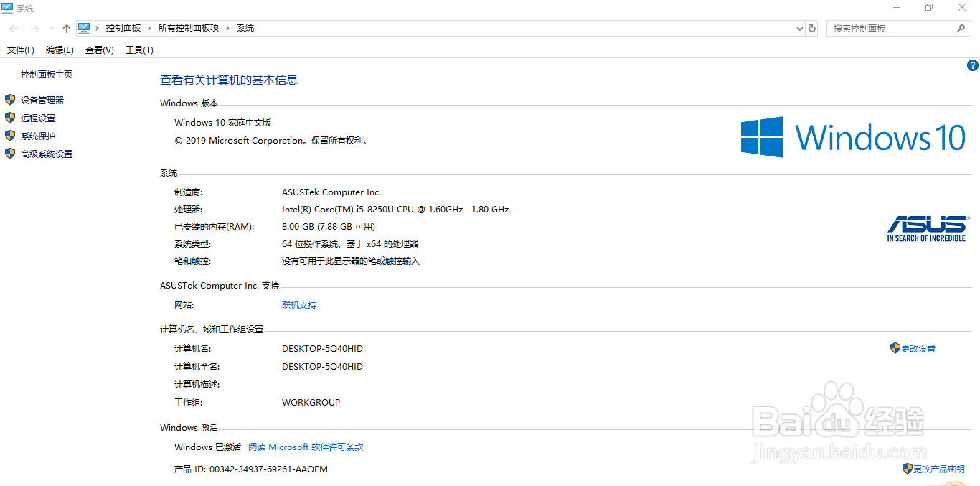This screenshot has height=486, width=980.
Task: Go to 控制面板主页
Action: pos(47,75)
